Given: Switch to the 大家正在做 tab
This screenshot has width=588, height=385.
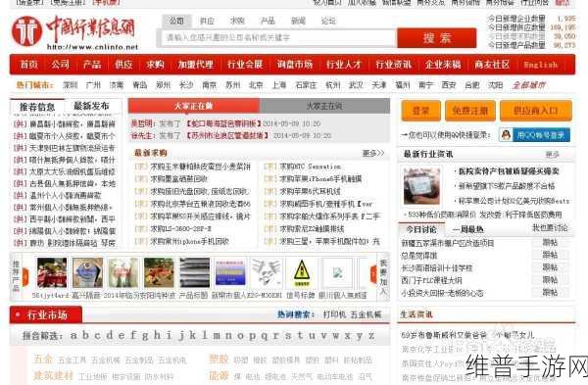Looking at the screenshot, I should 194,106.
